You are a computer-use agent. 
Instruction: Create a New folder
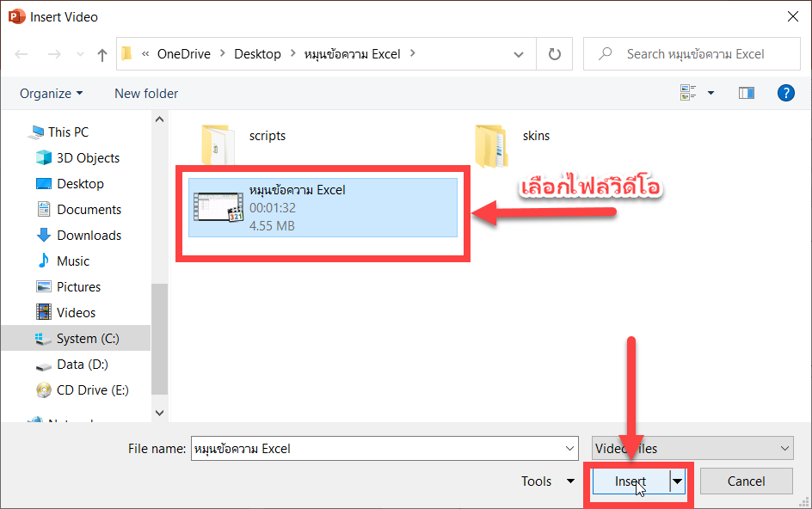tap(146, 93)
